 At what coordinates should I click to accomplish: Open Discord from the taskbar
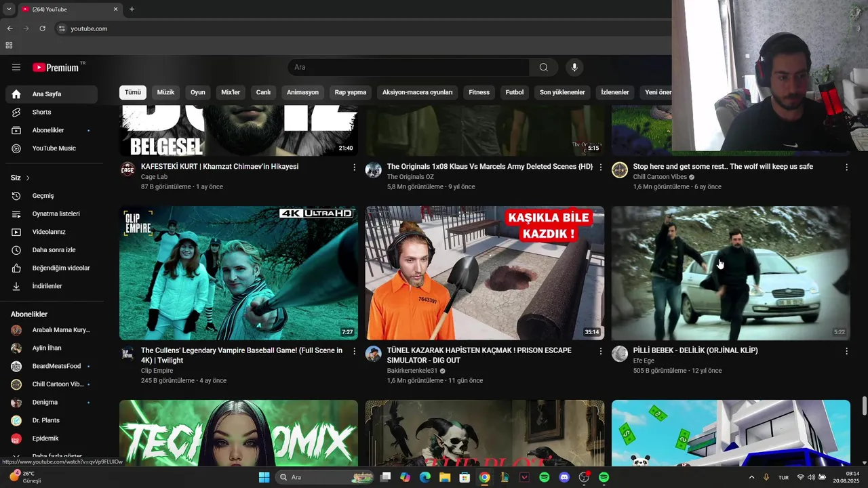564,477
